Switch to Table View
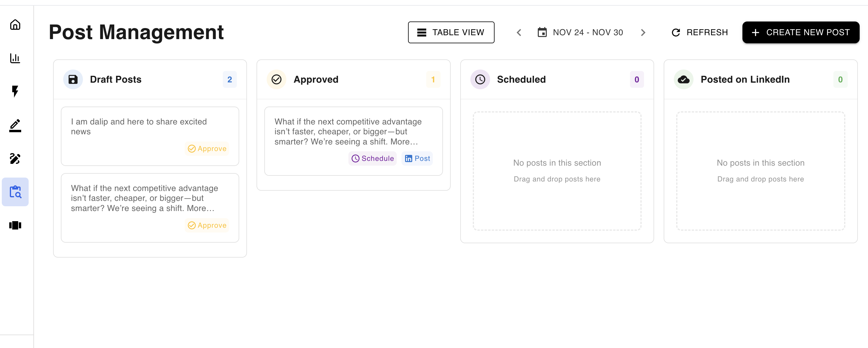 451,32
